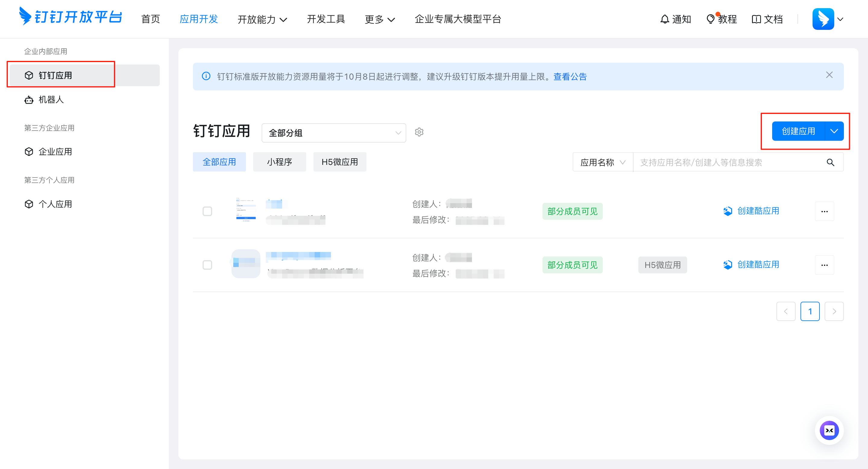
Task: Click the second app's 部分成员可见 tag
Action: [572, 265]
